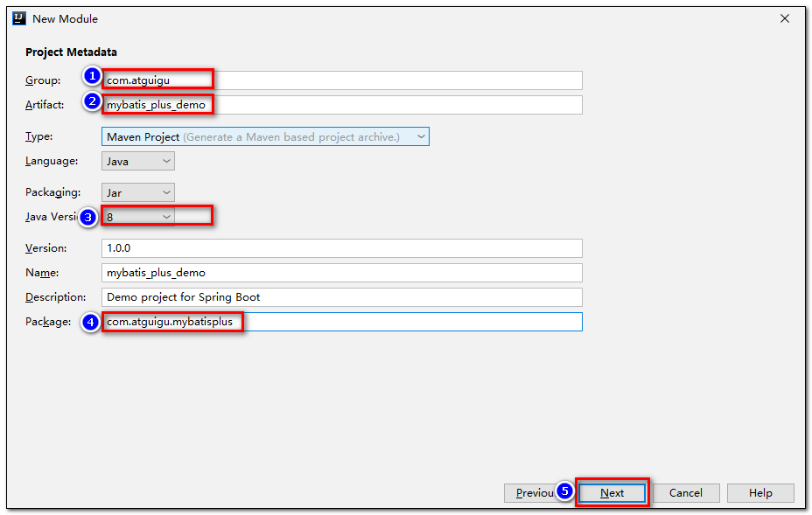Image resolution: width=812 pixels, height=515 pixels.
Task: Click the blue number 4 annotation marker
Action: [90, 323]
